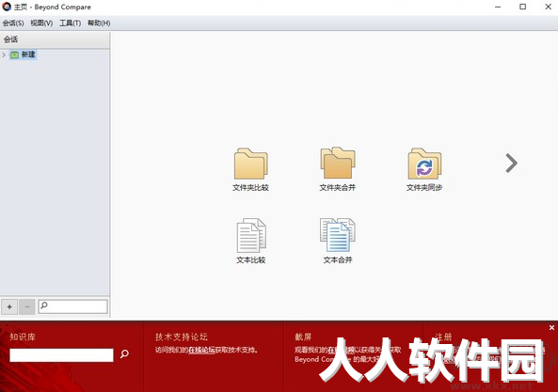The image size is (558, 392).
Task: Open the 会话(S) menu
Action: tap(13, 24)
